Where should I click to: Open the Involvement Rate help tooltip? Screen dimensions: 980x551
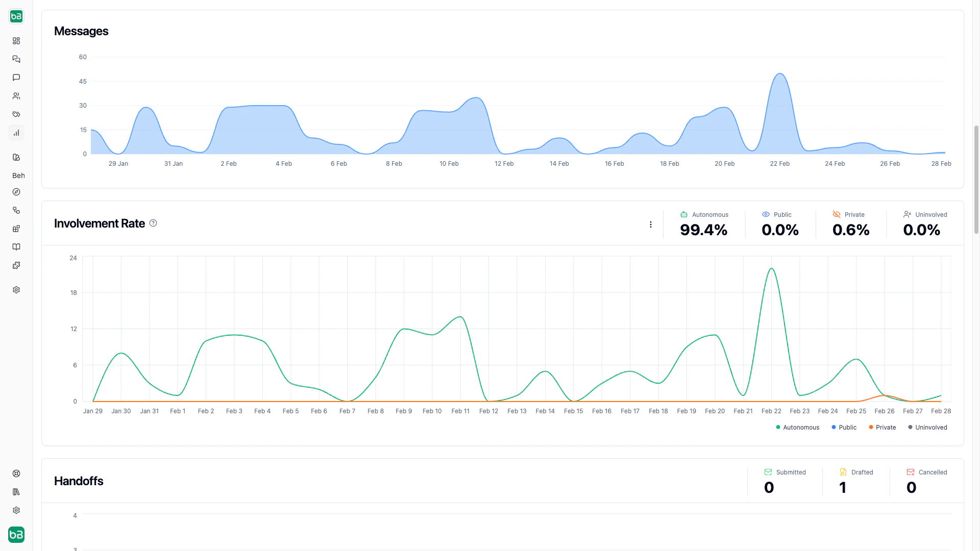point(153,223)
